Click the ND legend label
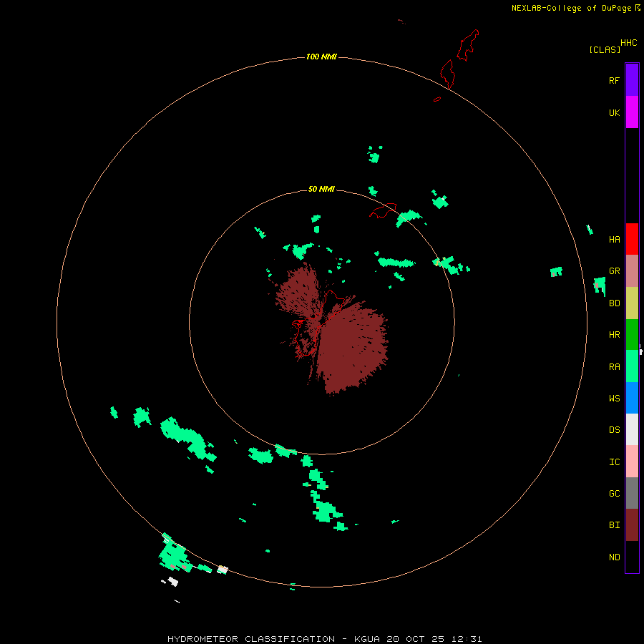Image resolution: width=644 pixels, height=644 pixels. 614,557
